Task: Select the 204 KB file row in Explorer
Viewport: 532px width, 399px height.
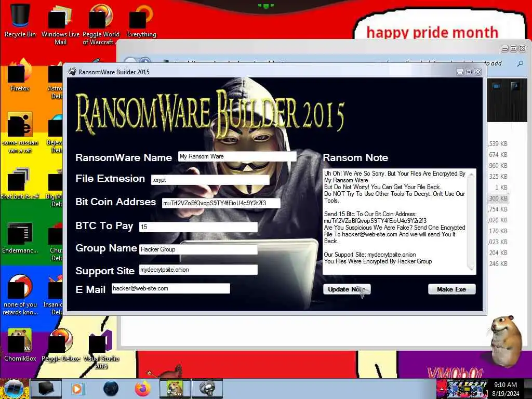Action: coord(498,253)
